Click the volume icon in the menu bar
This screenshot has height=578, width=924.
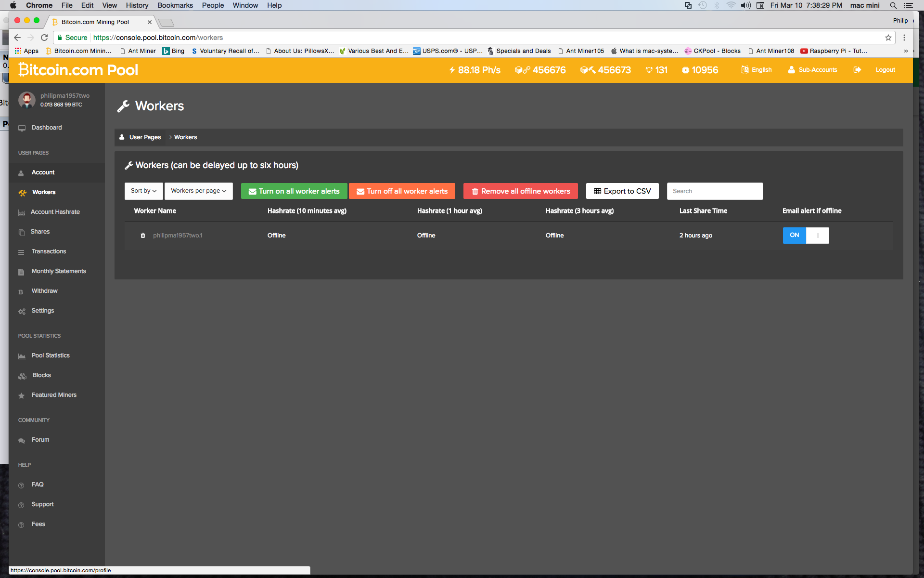746,5
